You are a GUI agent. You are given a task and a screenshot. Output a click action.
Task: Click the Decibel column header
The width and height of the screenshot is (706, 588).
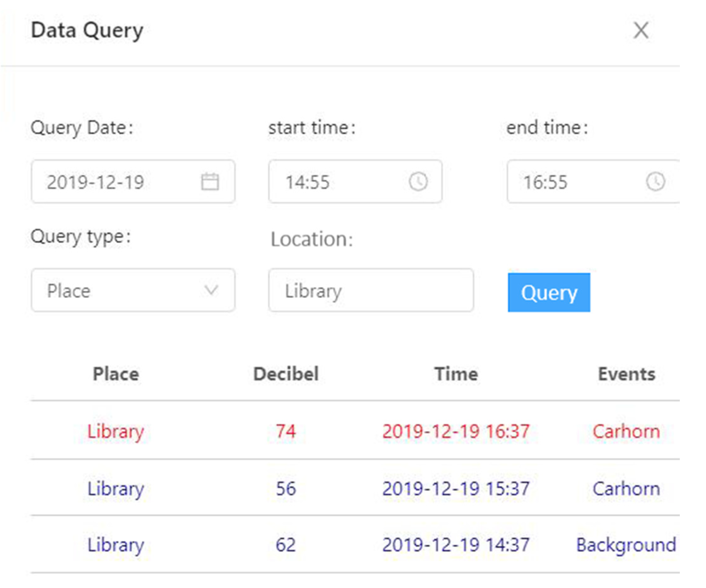(286, 374)
